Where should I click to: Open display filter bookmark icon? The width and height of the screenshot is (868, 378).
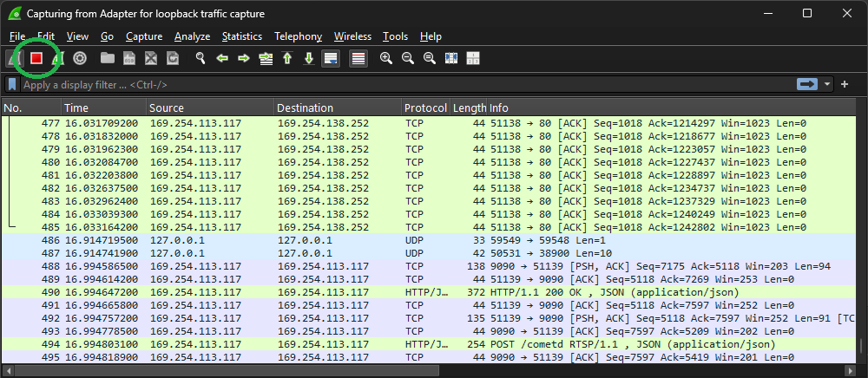12,85
